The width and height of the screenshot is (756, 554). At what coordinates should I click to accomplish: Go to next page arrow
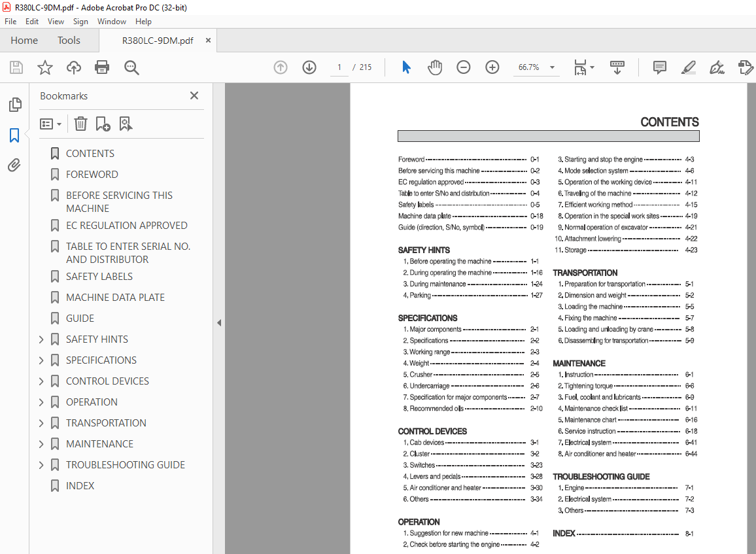click(309, 67)
